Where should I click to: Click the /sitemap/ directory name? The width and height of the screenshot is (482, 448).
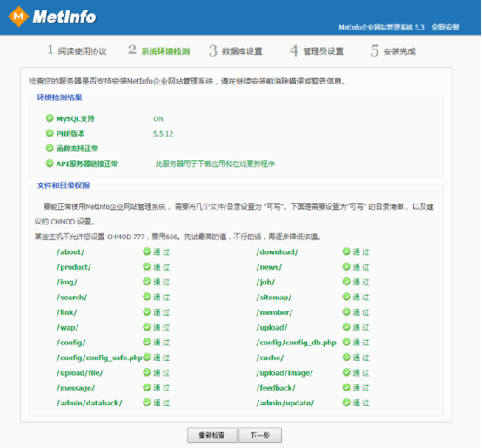273,298
